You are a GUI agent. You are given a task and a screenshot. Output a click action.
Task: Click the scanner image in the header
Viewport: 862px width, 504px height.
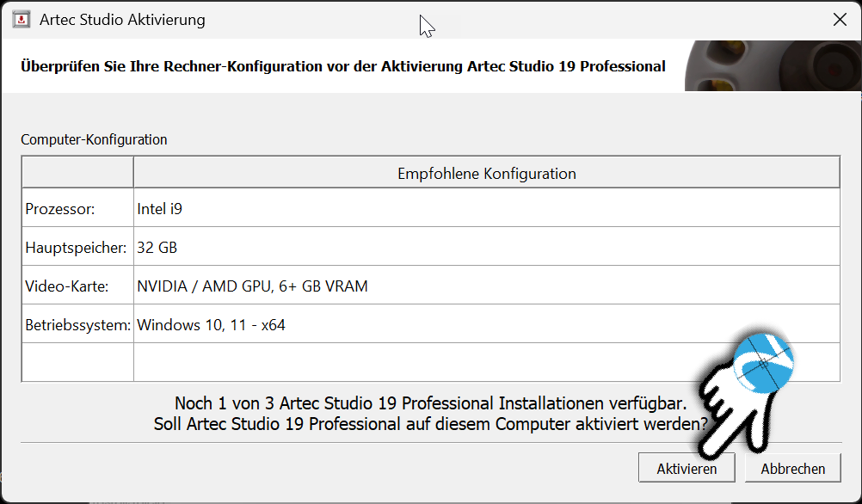pyautogui.click(x=773, y=65)
